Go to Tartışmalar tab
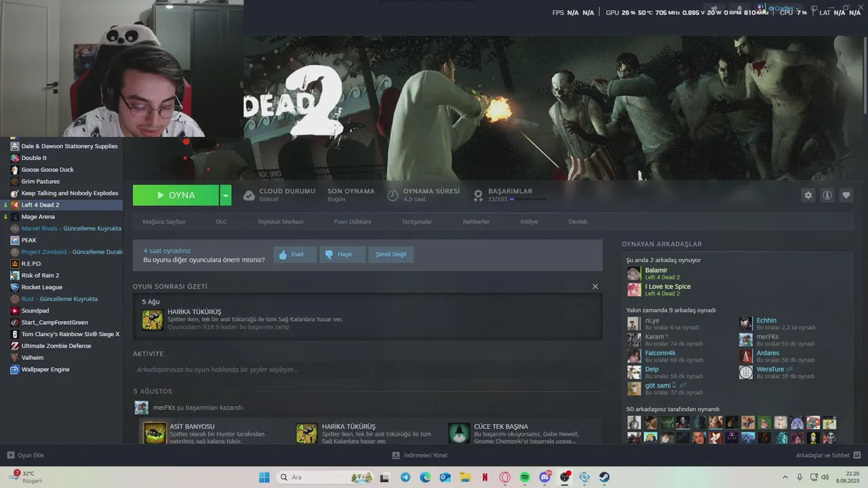The height and width of the screenshot is (488, 868). (x=417, y=222)
